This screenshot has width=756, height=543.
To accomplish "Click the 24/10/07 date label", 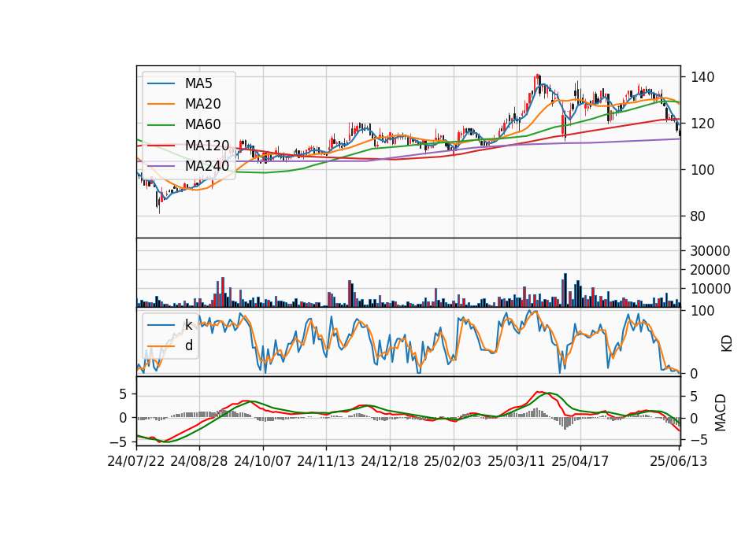I will tap(263, 461).
